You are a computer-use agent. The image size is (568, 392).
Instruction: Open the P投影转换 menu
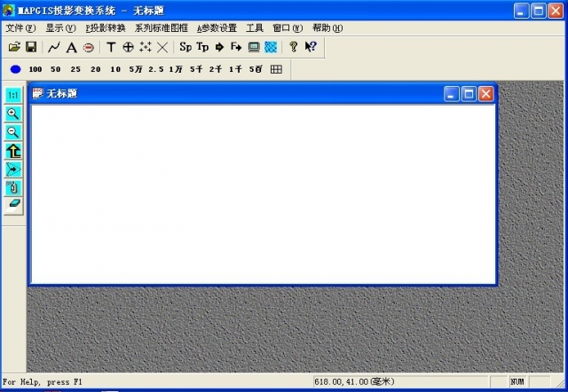click(x=105, y=27)
